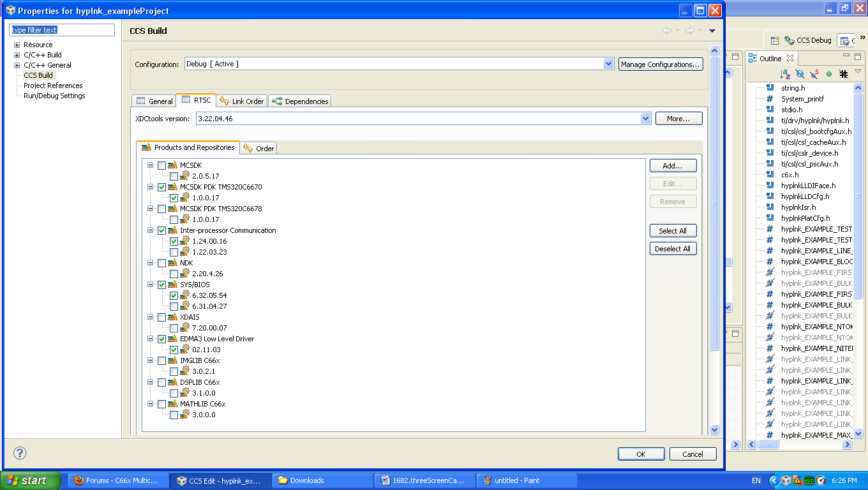Click the Select All button

coord(673,231)
